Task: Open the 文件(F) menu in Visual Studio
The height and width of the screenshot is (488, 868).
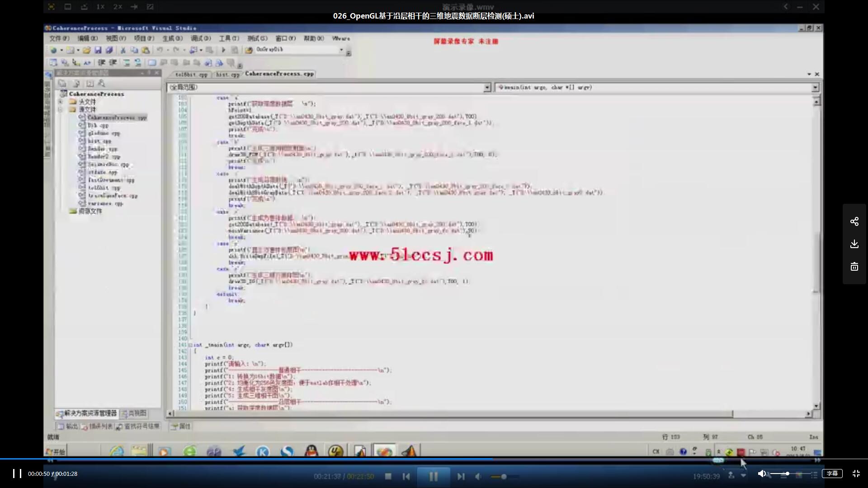Action: coord(59,38)
